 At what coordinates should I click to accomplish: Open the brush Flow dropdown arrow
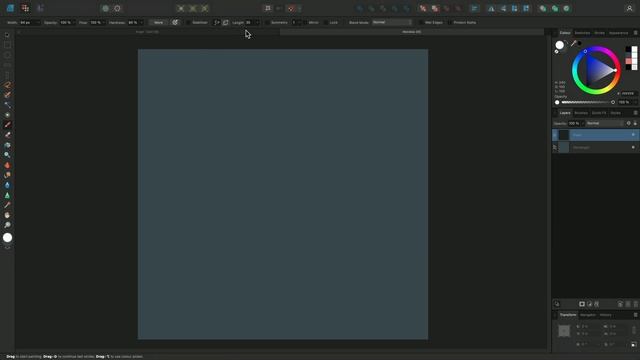click(x=104, y=22)
